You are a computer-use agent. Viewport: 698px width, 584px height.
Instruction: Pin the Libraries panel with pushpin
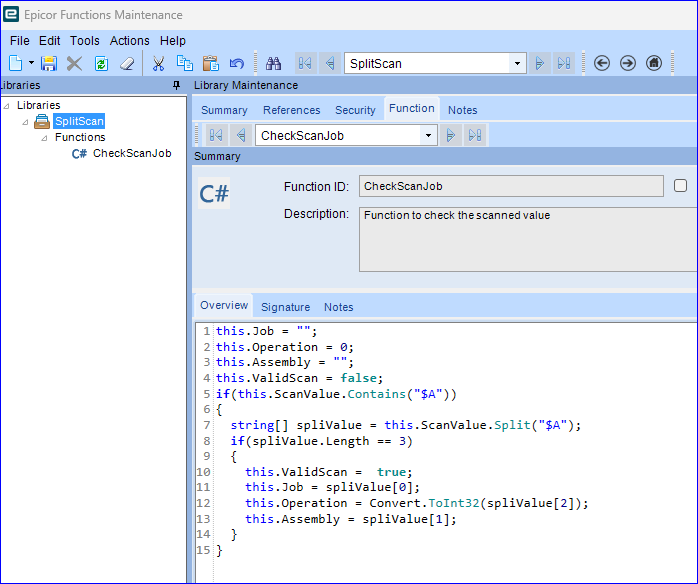coord(177,86)
